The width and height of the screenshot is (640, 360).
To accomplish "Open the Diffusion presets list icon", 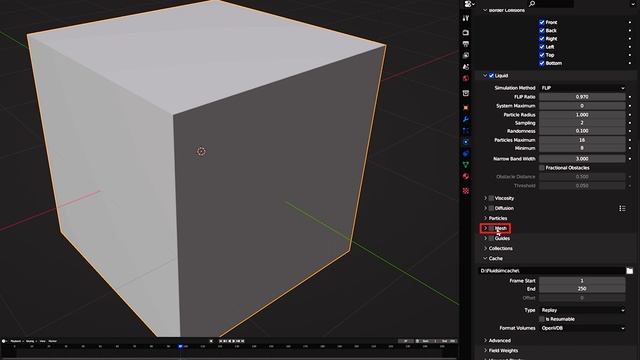I will point(622,208).
